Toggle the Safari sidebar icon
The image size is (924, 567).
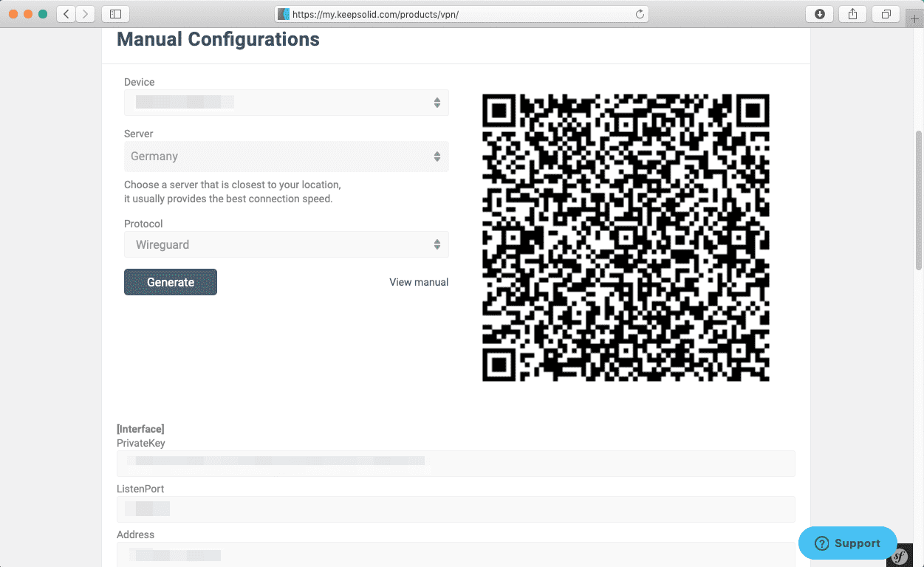click(115, 14)
